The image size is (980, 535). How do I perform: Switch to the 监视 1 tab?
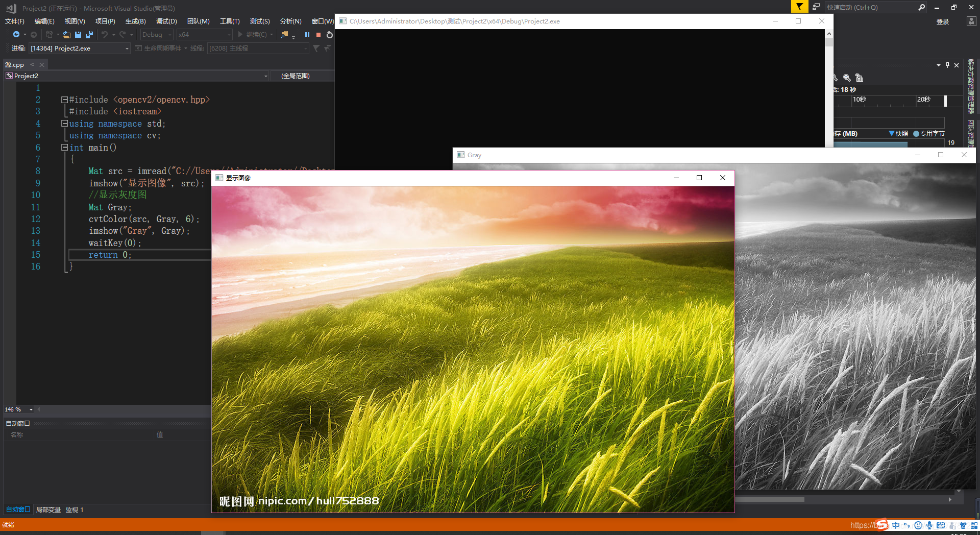[x=75, y=509]
